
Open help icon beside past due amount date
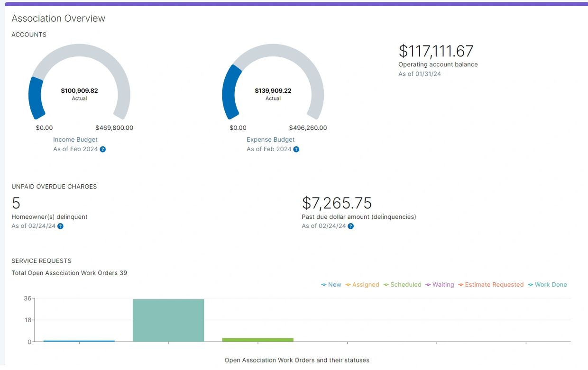350,226
